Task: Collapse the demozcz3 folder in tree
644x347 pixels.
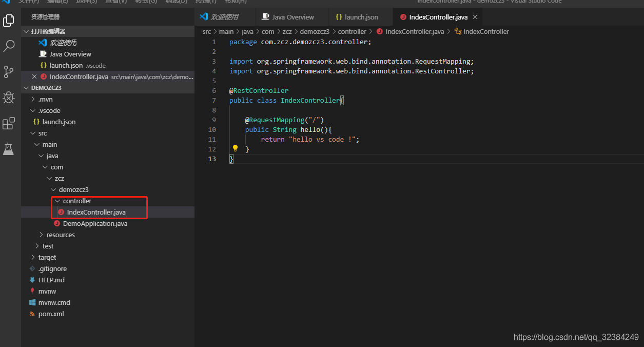Action: click(x=108, y=189)
